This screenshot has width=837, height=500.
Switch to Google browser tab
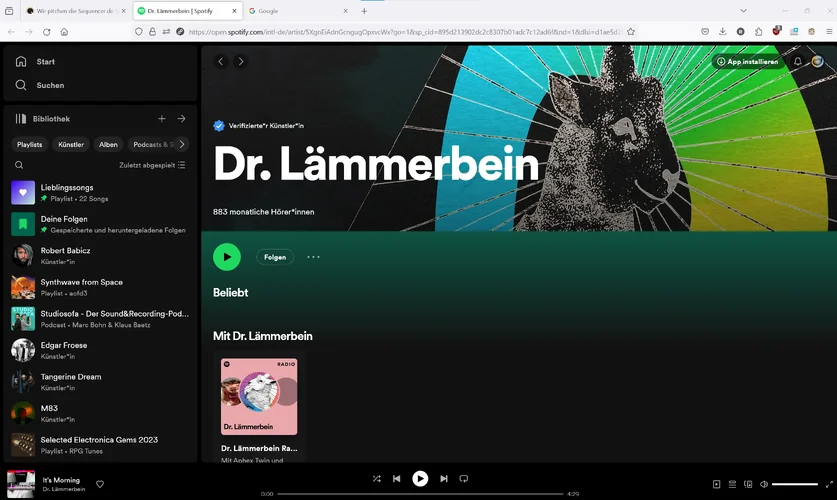[297, 11]
